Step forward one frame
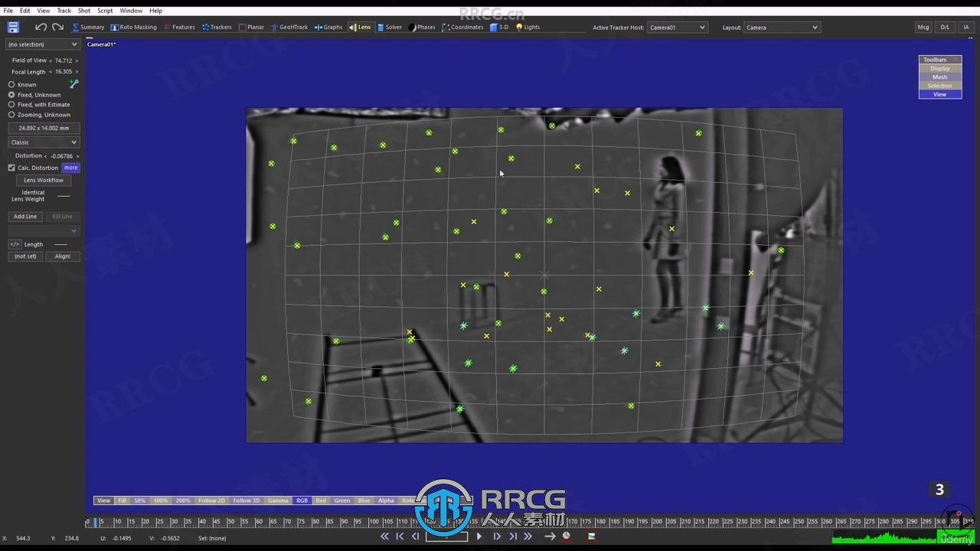The image size is (980, 551). coord(497,536)
